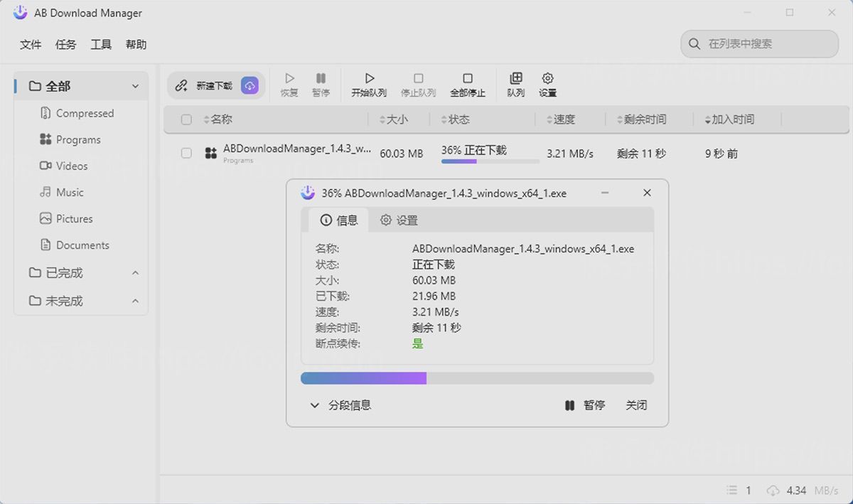Start the queue using 开始队列 icon
The image size is (853, 504).
pos(370,83)
